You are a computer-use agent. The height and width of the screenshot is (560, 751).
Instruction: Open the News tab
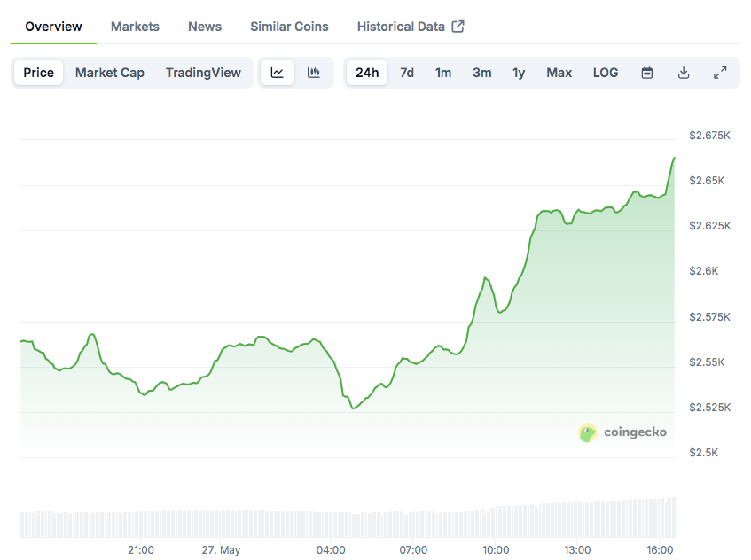click(x=205, y=27)
